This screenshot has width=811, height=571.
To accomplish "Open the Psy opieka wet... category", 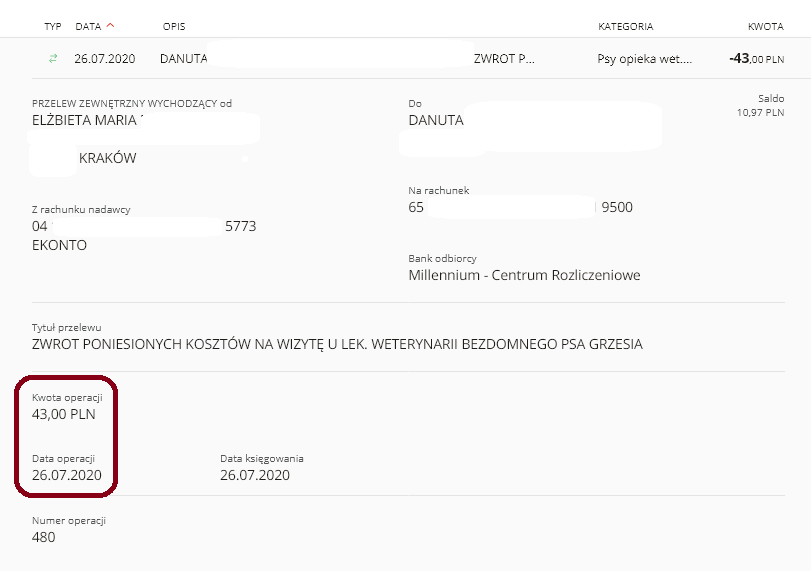I will click(x=644, y=59).
